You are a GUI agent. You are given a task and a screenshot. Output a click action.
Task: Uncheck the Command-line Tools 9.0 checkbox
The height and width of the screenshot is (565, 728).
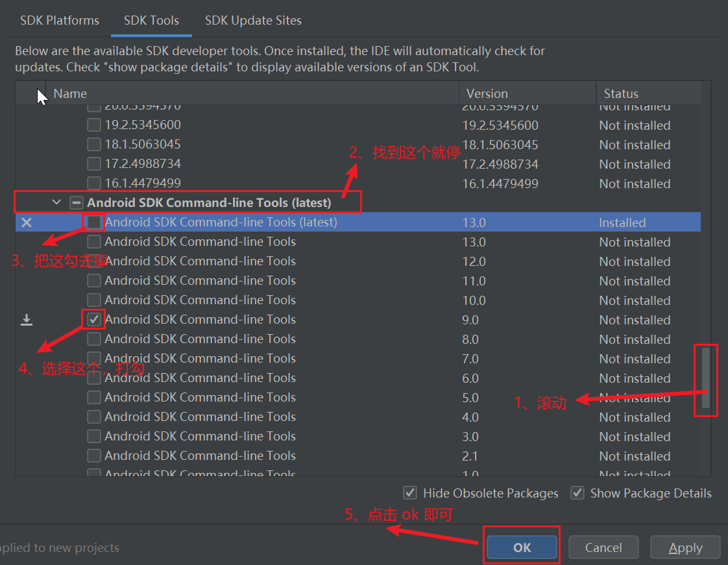tap(94, 320)
